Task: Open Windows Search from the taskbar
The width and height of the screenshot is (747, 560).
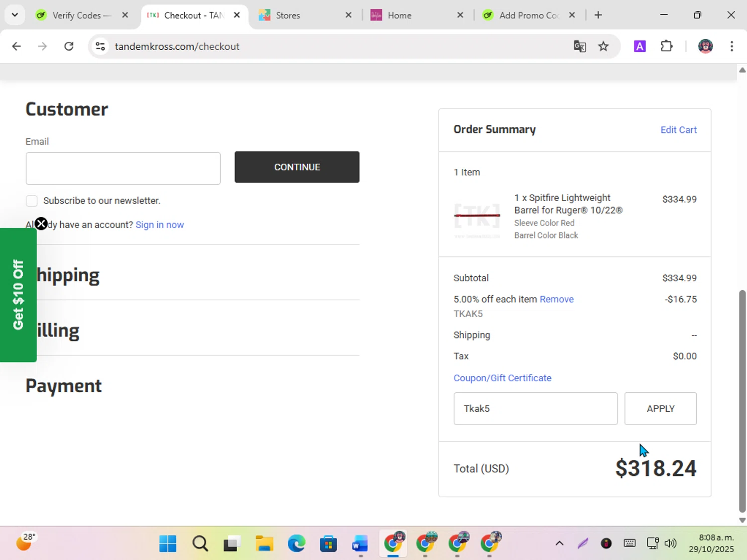Action: 200,544
